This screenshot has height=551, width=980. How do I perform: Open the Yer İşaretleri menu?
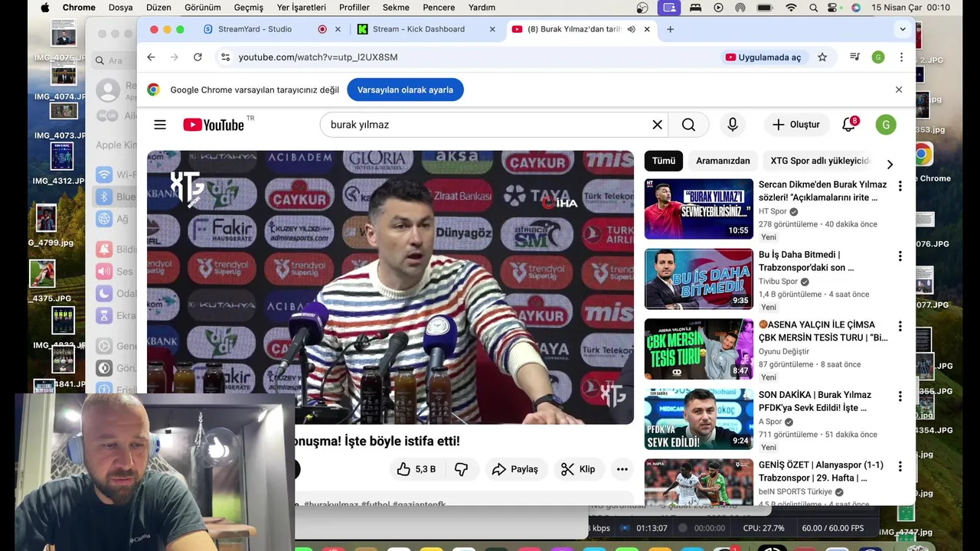click(x=301, y=8)
